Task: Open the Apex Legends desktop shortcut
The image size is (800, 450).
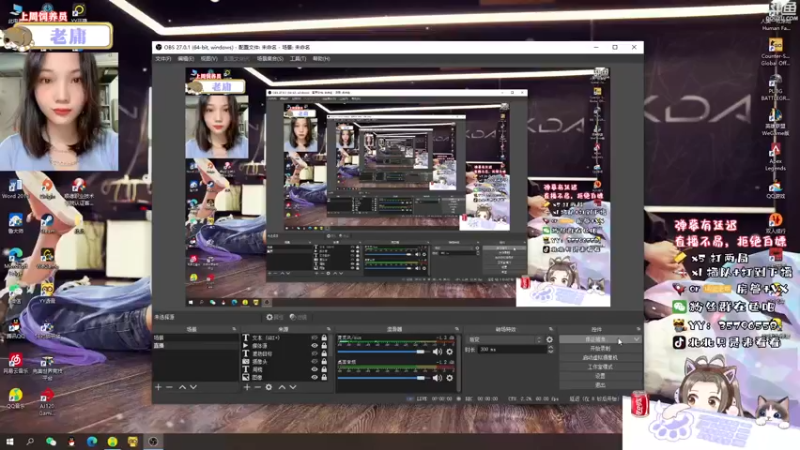Action: coord(775,158)
